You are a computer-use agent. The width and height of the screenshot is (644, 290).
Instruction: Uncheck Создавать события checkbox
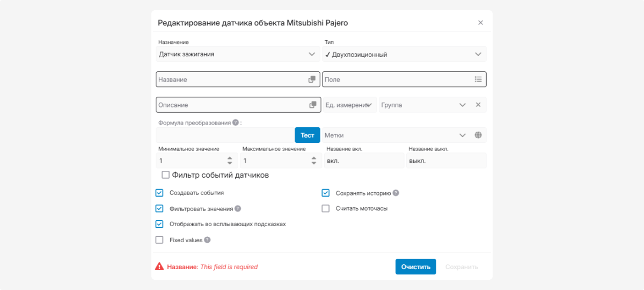[159, 193]
